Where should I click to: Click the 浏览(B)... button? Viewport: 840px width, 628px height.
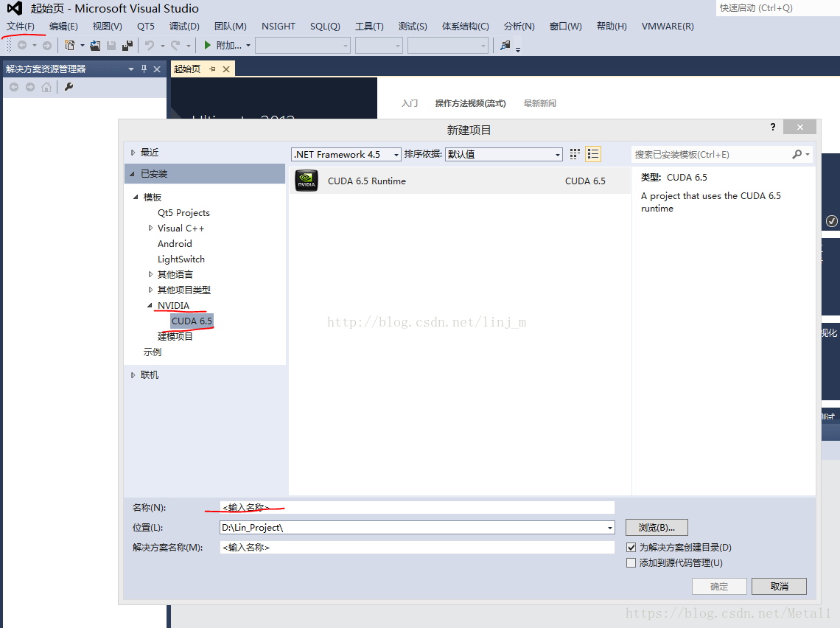[657, 527]
